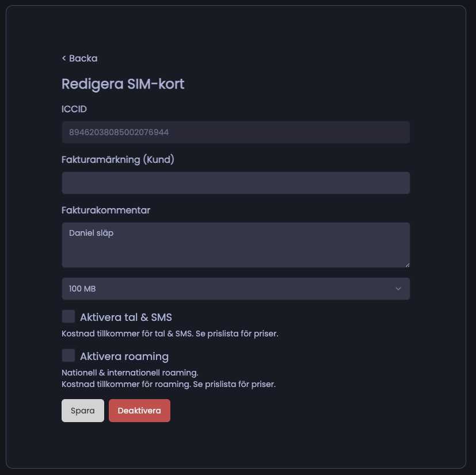Screen dimensions: 476x475
Task: Focus the Fakturamärkning (Kund) input field
Action: point(235,183)
